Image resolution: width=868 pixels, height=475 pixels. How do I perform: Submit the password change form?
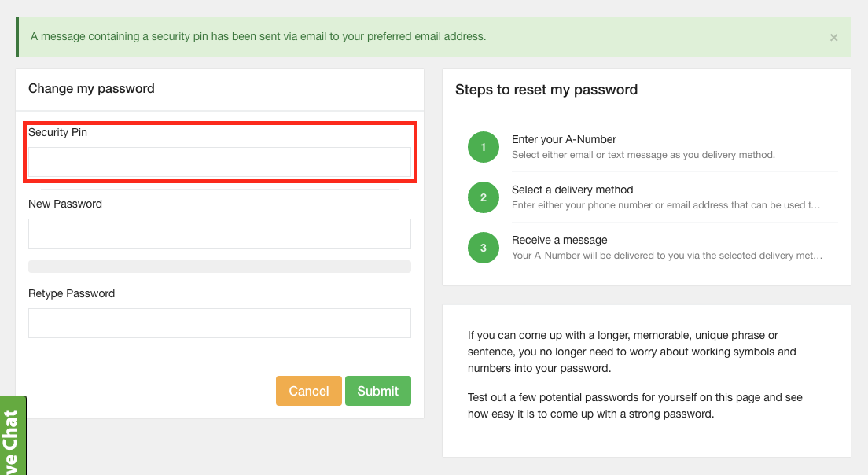tap(377, 391)
